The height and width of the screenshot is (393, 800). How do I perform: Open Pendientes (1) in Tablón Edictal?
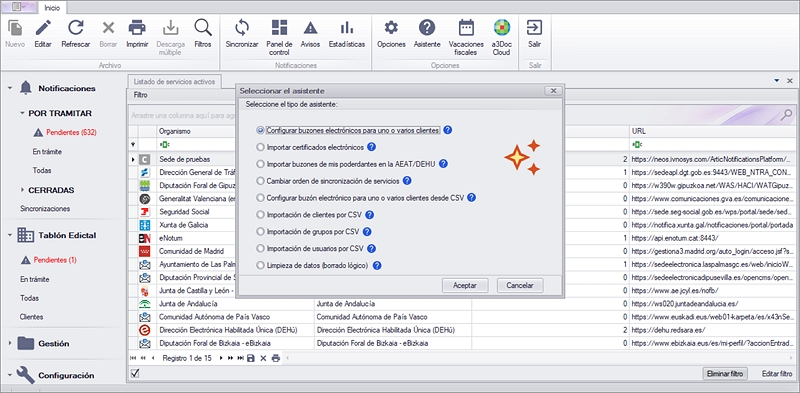click(55, 260)
